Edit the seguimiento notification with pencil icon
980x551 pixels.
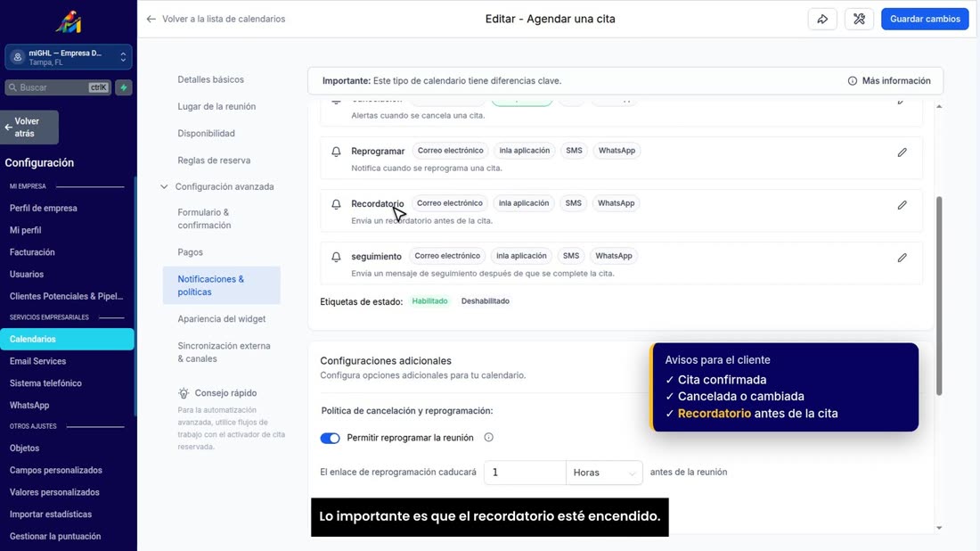coord(902,257)
